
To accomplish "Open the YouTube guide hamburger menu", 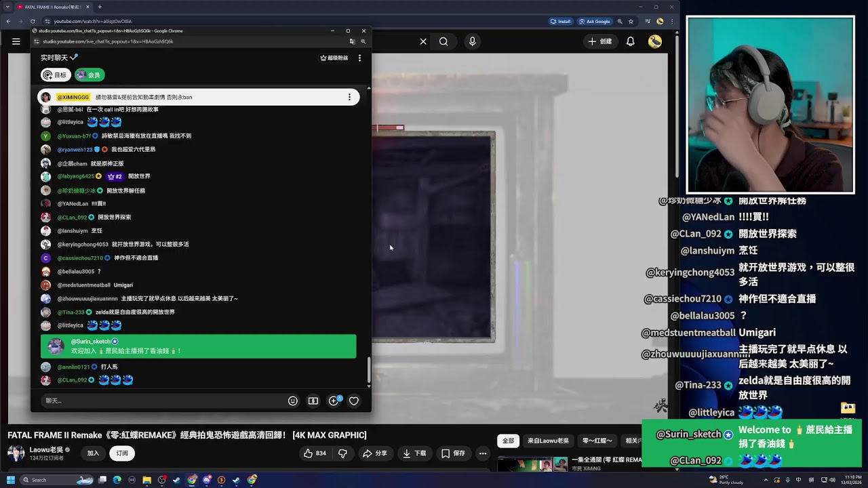I will point(16,41).
